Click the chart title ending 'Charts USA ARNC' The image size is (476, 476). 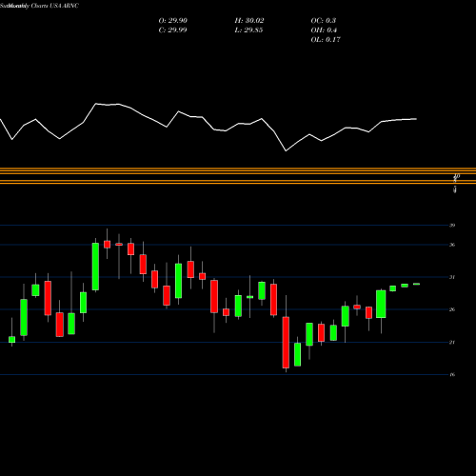[x=39, y=6]
